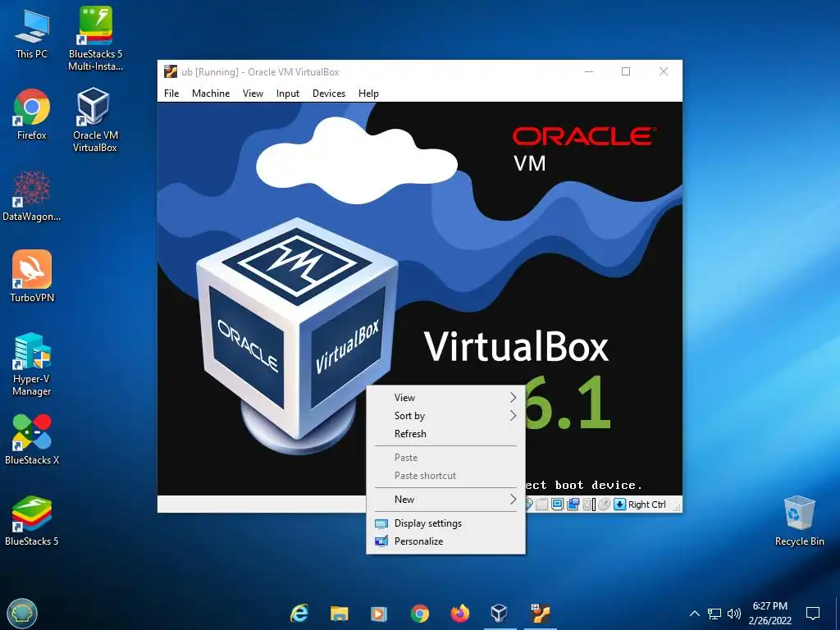Viewport: 840px width, 630px height.
Task: Open the View menu in VirtualBox menu bar
Action: tap(253, 94)
